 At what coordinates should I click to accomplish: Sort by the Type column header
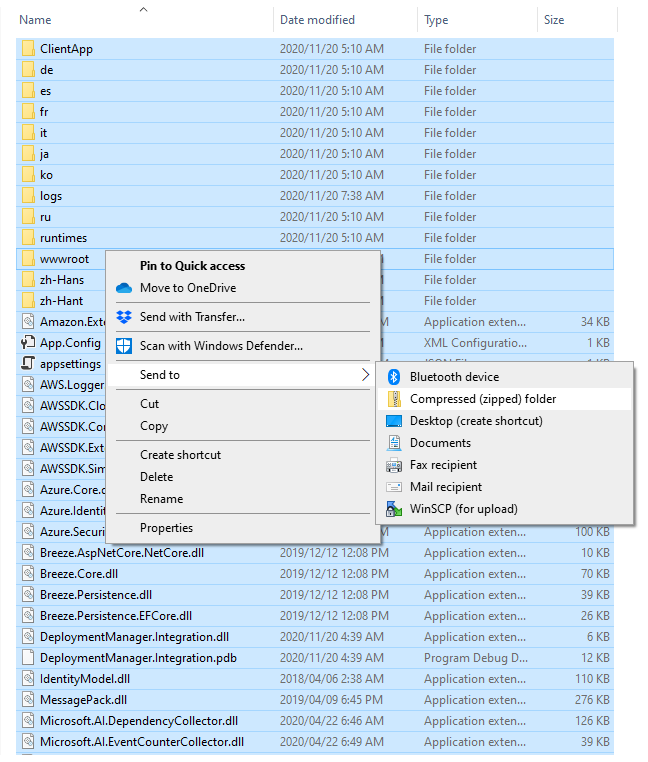[436, 20]
